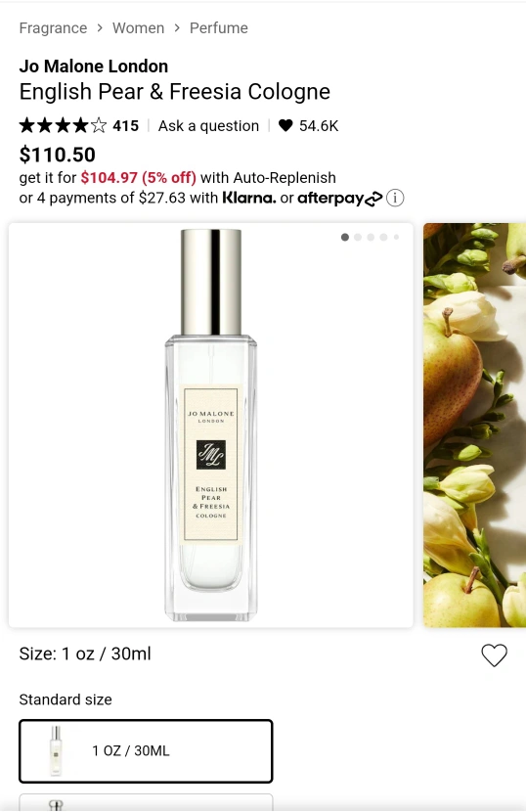Click the 54.6K loves heart icon
The height and width of the screenshot is (812, 526).
click(x=285, y=125)
